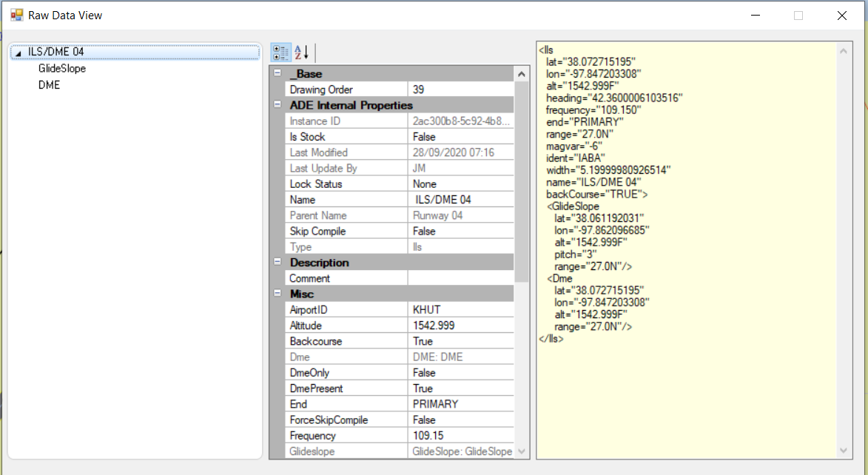Click the Parent Name value Runway 04

[460, 215]
